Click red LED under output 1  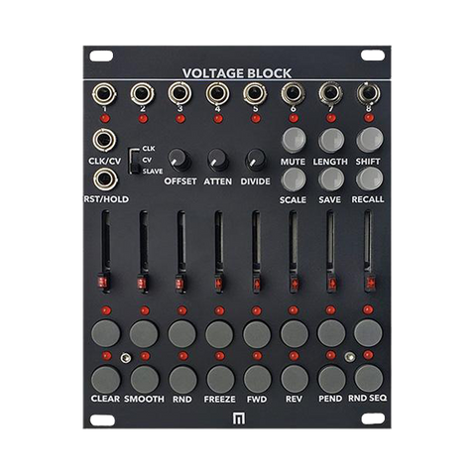coord(105,119)
